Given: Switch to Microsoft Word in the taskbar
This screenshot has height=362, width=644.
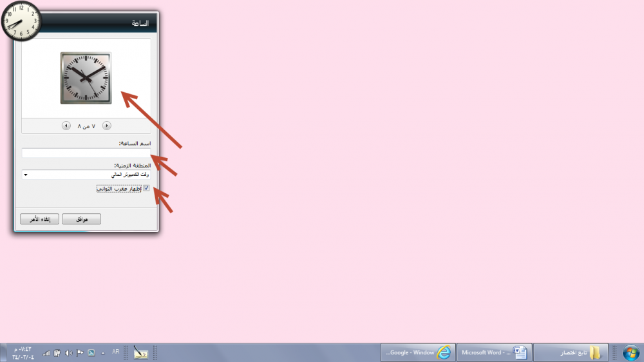Looking at the screenshot, I should pos(494,352).
